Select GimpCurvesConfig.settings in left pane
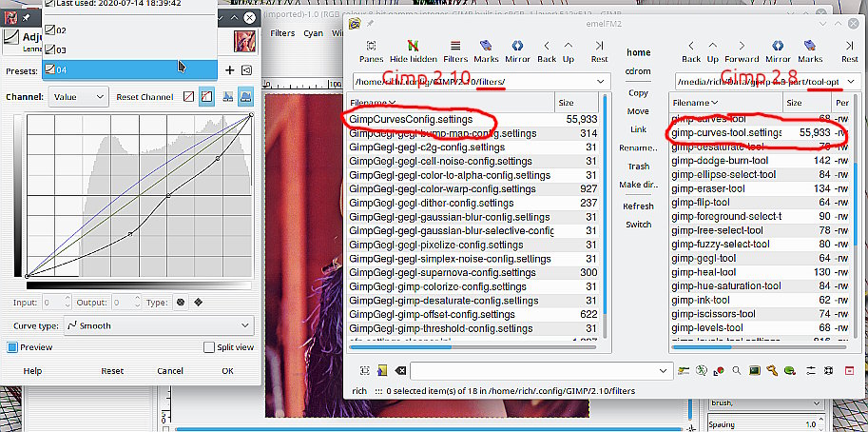The width and height of the screenshot is (868, 432). [x=411, y=119]
